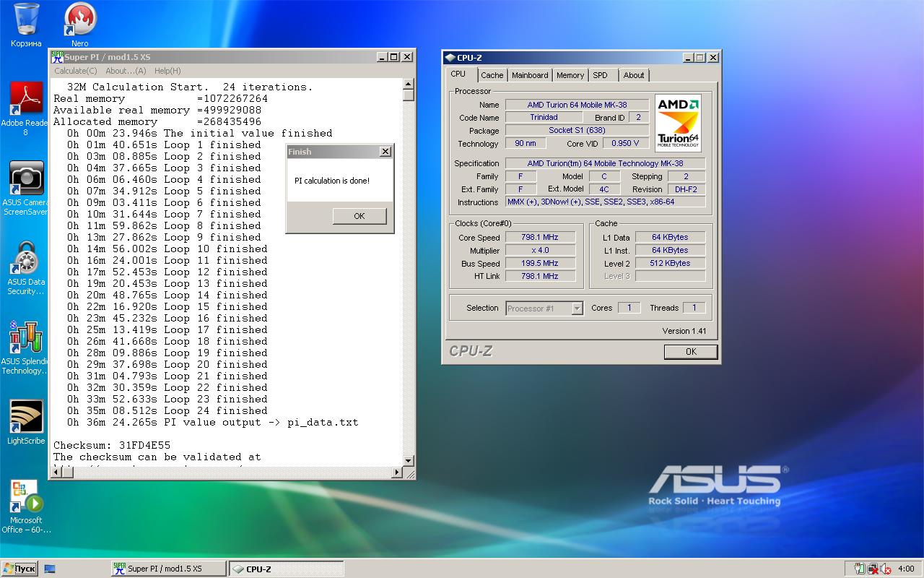Screen dimensions: 924x578
Task: Open the About...(A) menu
Action: pos(126,71)
